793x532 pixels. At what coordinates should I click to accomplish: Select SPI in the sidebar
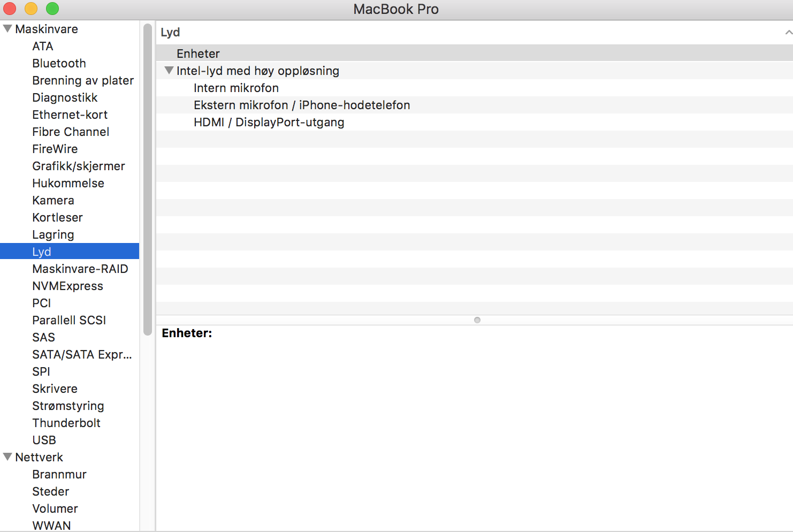click(x=41, y=371)
